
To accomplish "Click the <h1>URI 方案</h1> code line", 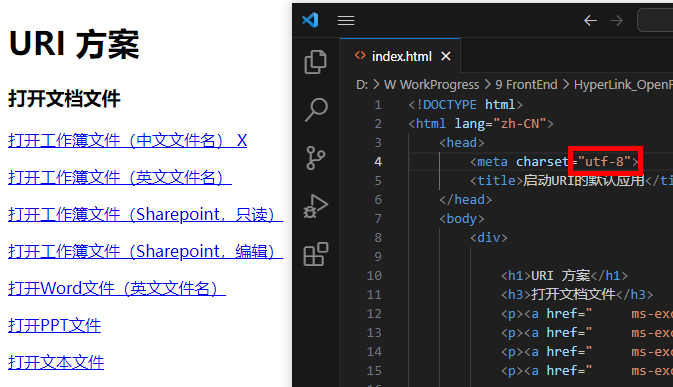I will 564,275.
